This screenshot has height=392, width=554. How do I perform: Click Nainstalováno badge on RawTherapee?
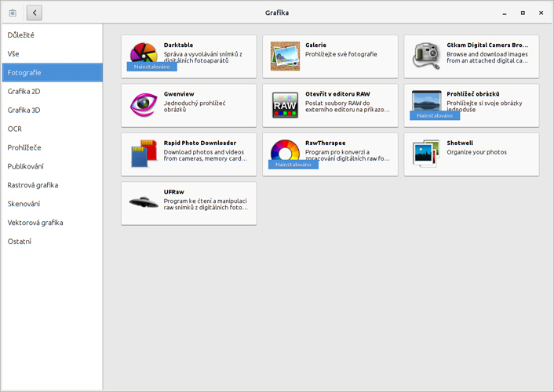(x=293, y=165)
